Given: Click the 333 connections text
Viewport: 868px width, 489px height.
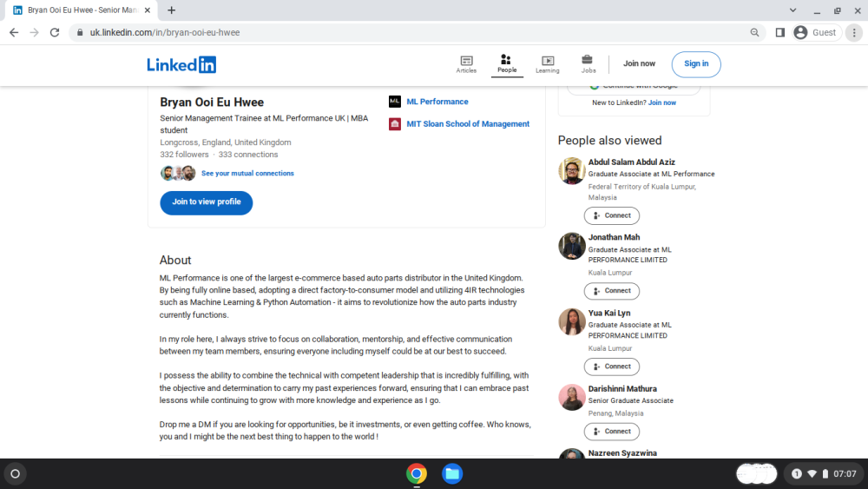Looking at the screenshot, I should click(x=248, y=155).
